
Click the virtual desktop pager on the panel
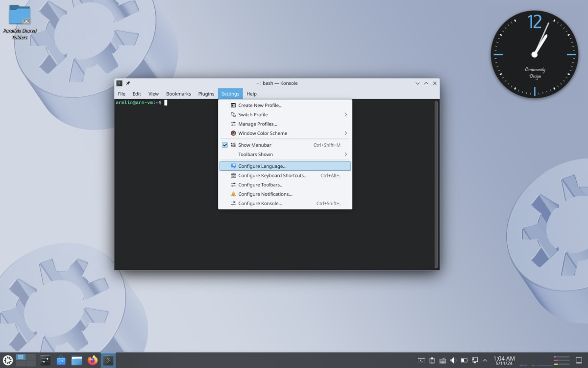pos(26,360)
